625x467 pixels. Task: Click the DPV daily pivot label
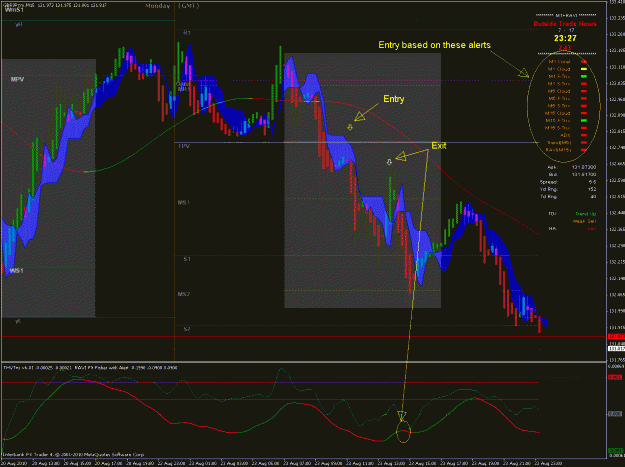coord(184,146)
